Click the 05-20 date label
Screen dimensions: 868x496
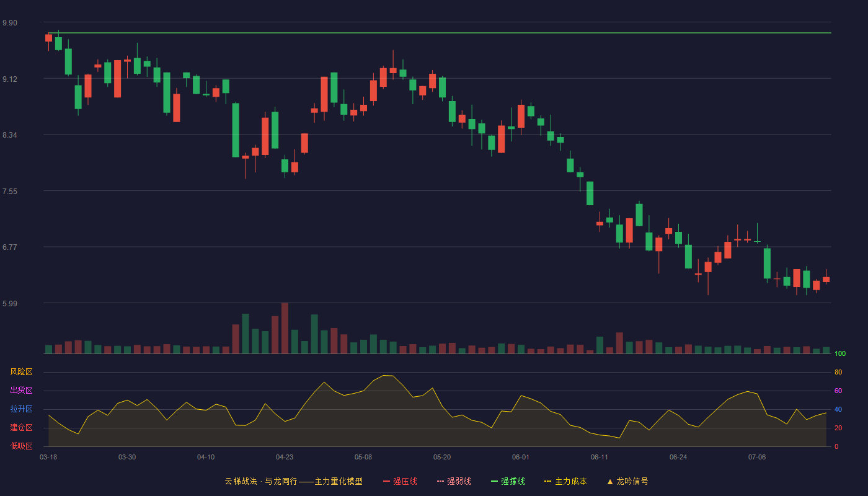point(442,457)
